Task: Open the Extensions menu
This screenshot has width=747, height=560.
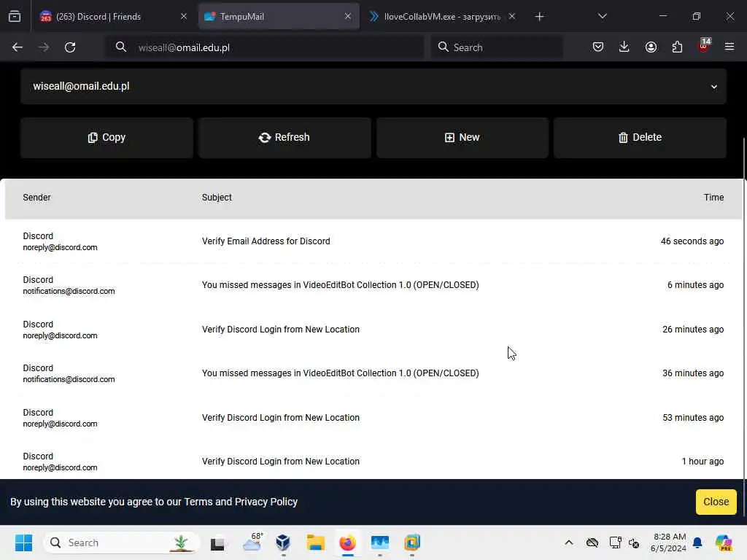Action: pyautogui.click(x=677, y=47)
